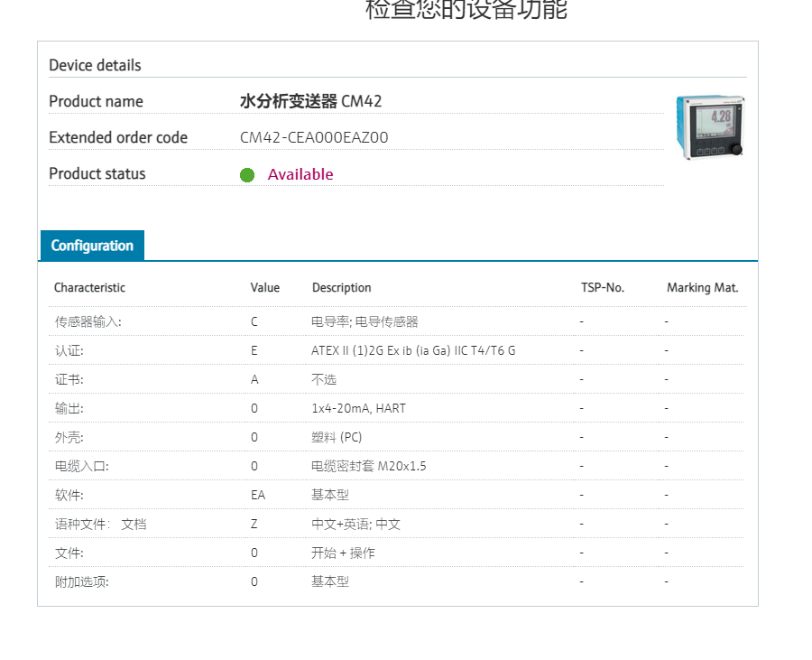Click product name 水分析变送器 CM42
The image size is (812, 660).
coord(310,101)
